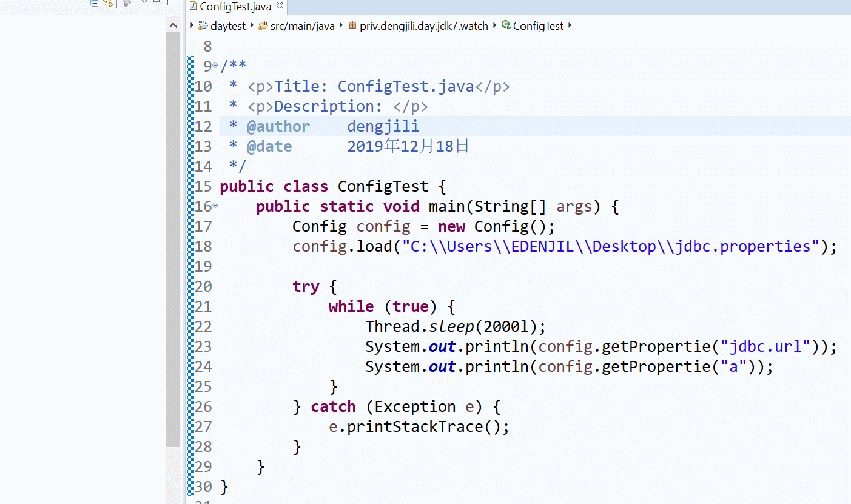Click "static" keyword on line 16

347,206
